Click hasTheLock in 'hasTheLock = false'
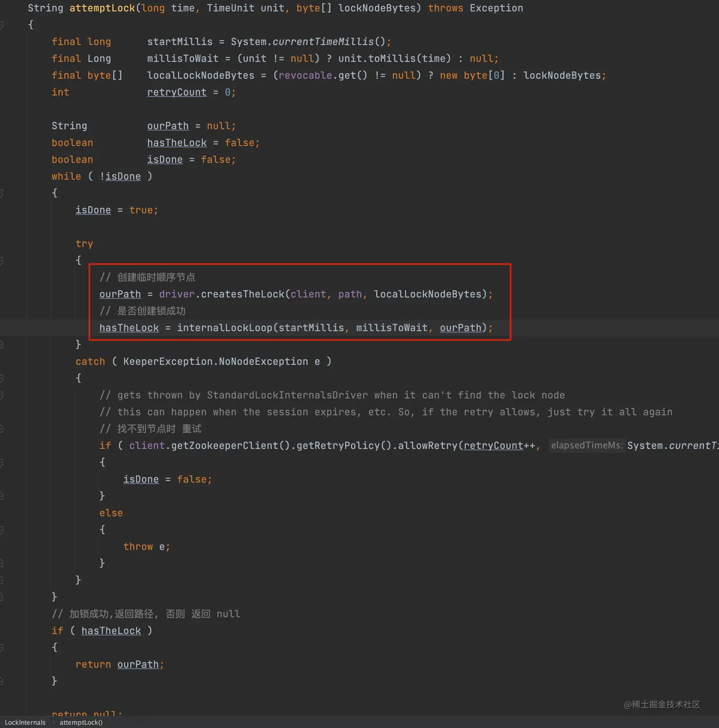This screenshot has width=719, height=728. coord(177,143)
